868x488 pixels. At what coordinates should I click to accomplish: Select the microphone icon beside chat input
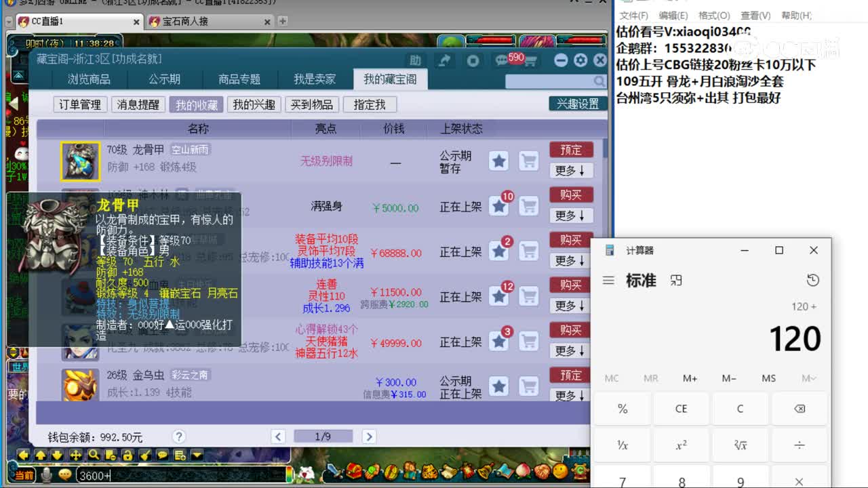[45, 474]
